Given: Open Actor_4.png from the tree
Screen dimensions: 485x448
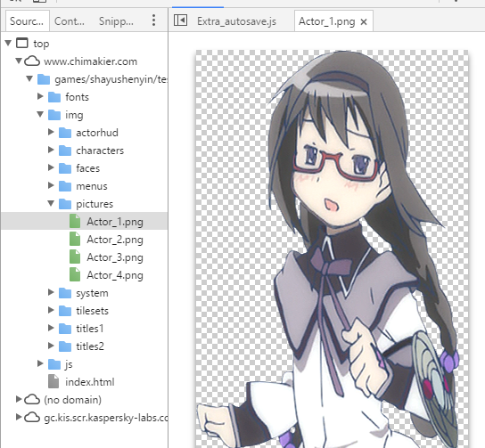Looking at the screenshot, I should (115, 275).
